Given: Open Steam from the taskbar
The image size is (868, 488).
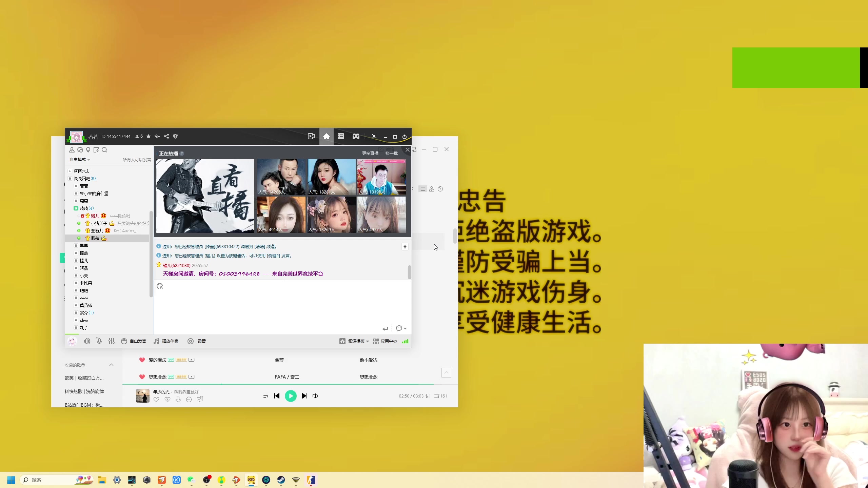Looking at the screenshot, I should pyautogui.click(x=281, y=480).
